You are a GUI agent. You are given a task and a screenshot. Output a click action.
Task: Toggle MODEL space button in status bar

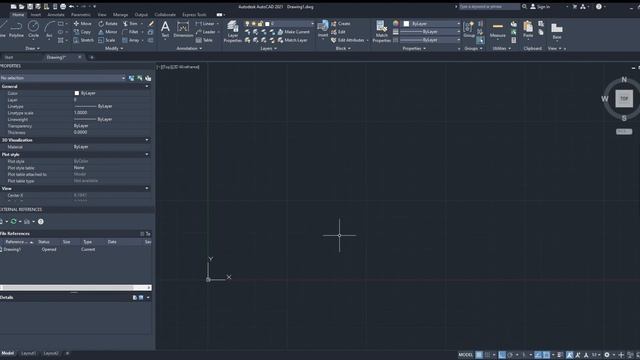[x=465, y=355]
